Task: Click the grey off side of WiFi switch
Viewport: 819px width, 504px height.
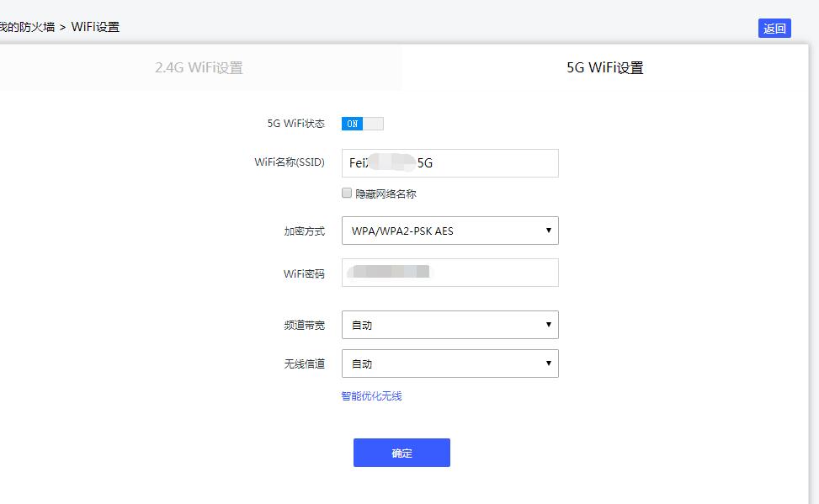Action: [x=373, y=124]
